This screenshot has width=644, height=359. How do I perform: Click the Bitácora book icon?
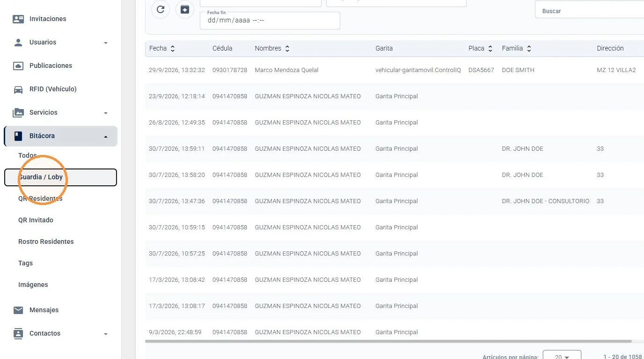18,136
